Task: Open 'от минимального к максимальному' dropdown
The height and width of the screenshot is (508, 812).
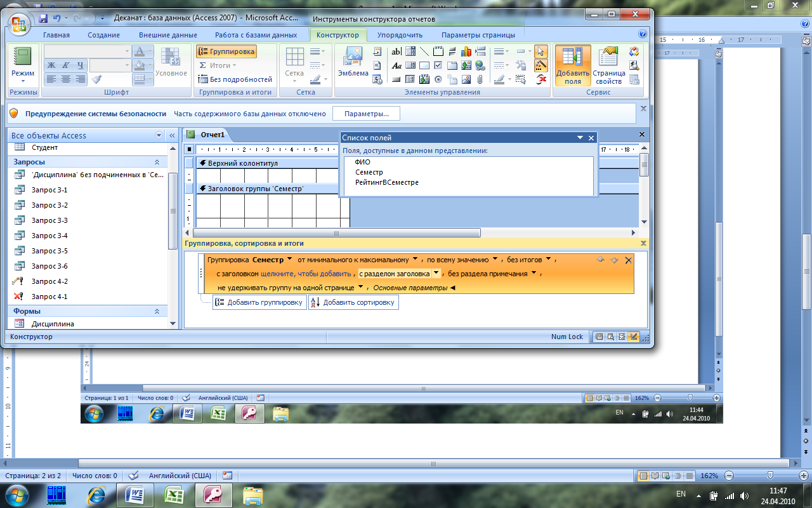Action: point(416,259)
